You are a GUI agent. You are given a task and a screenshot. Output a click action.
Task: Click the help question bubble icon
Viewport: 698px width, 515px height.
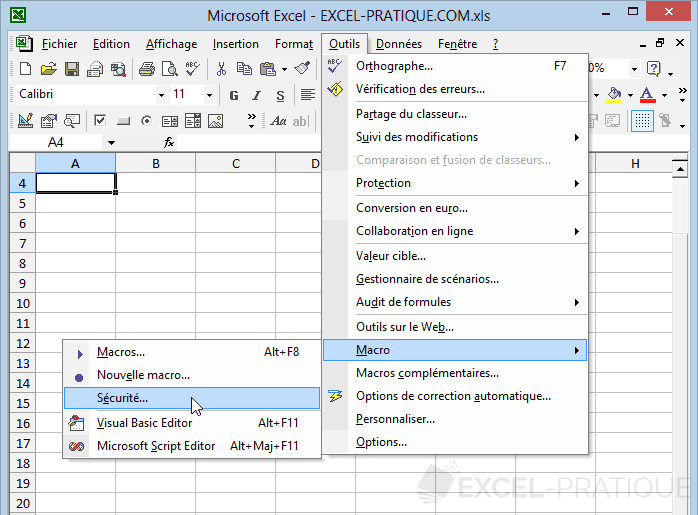click(x=653, y=69)
